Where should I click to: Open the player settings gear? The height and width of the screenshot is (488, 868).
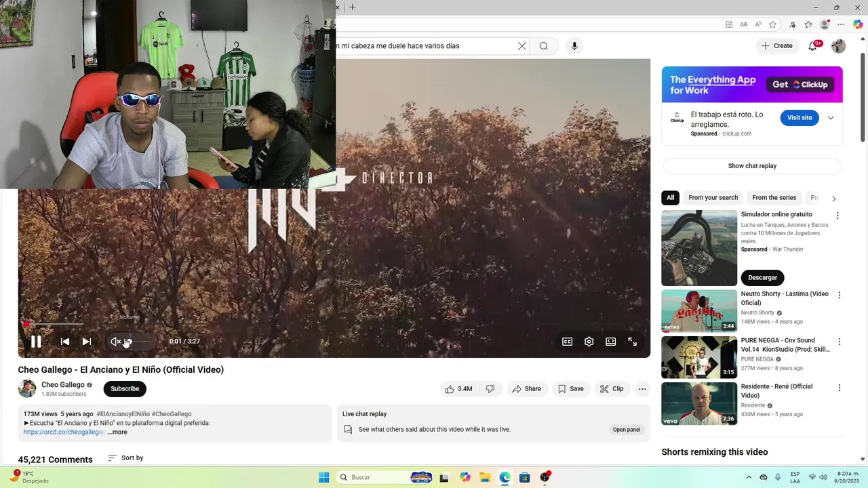(589, 342)
